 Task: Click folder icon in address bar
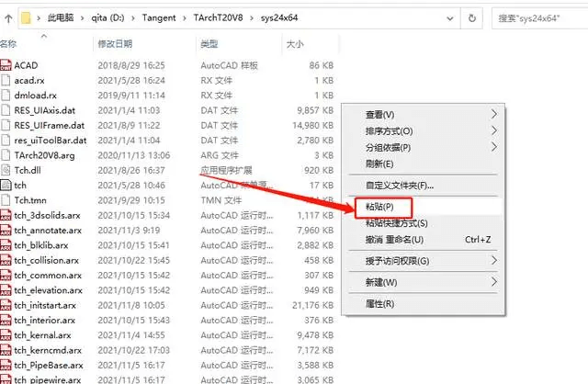click(x=29, y=17)
